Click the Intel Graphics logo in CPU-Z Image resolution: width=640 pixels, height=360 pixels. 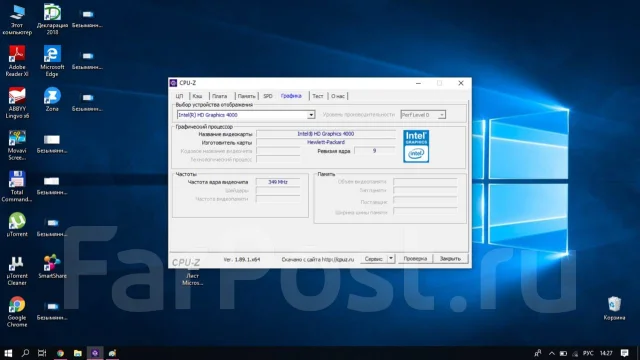pos(416,146)
